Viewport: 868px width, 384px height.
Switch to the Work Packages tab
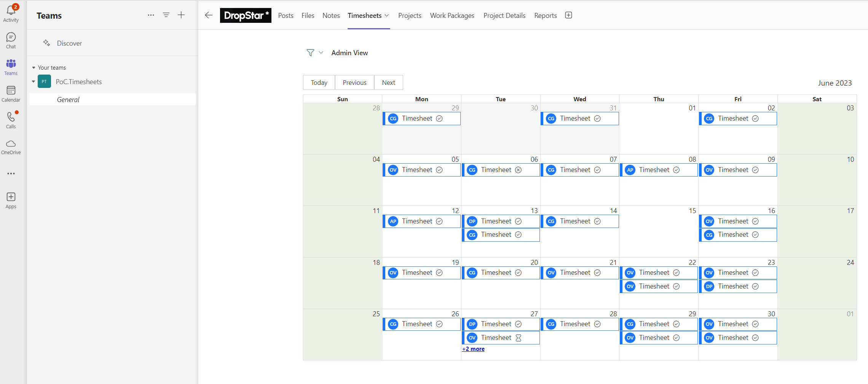[452, 16]
